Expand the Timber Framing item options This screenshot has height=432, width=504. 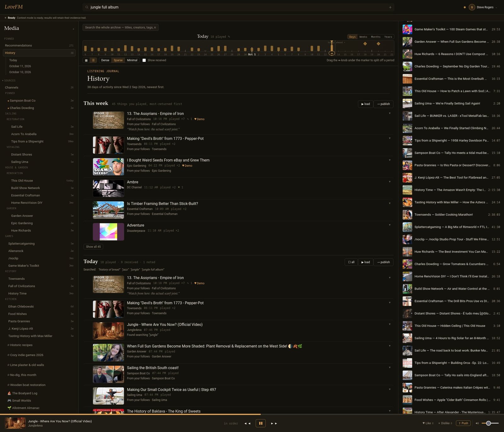pos(390,203)
